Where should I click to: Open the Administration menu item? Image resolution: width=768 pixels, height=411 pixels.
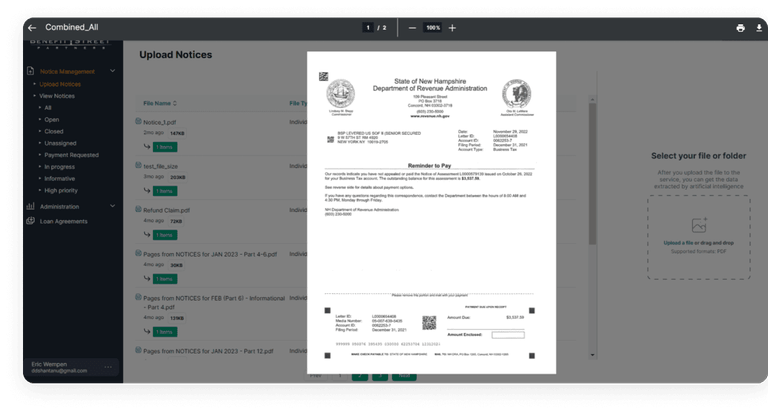click(x=59, y=207)
